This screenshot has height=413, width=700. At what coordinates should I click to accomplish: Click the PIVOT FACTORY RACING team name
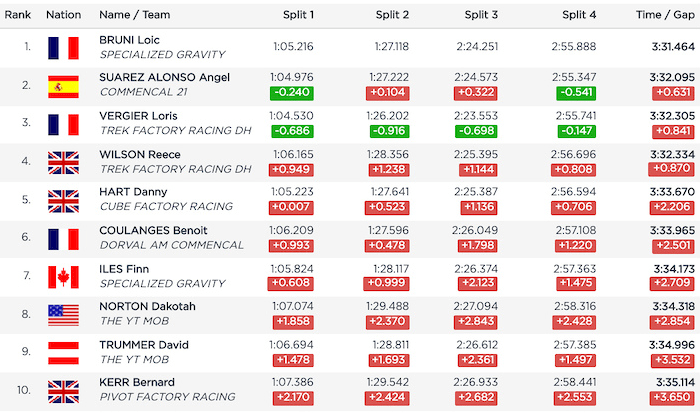coord(165,398)
